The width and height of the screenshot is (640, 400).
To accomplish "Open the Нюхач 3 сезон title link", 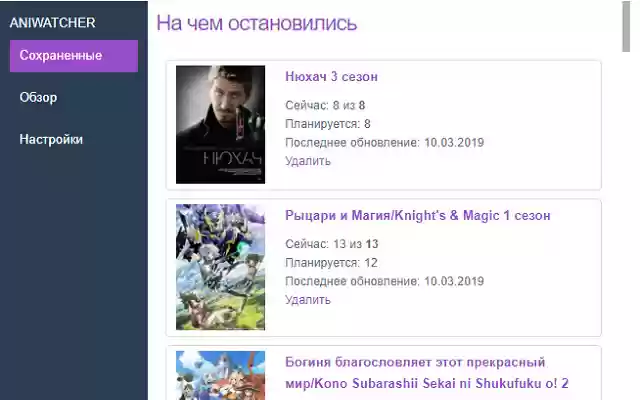I will tap(331, 76).
